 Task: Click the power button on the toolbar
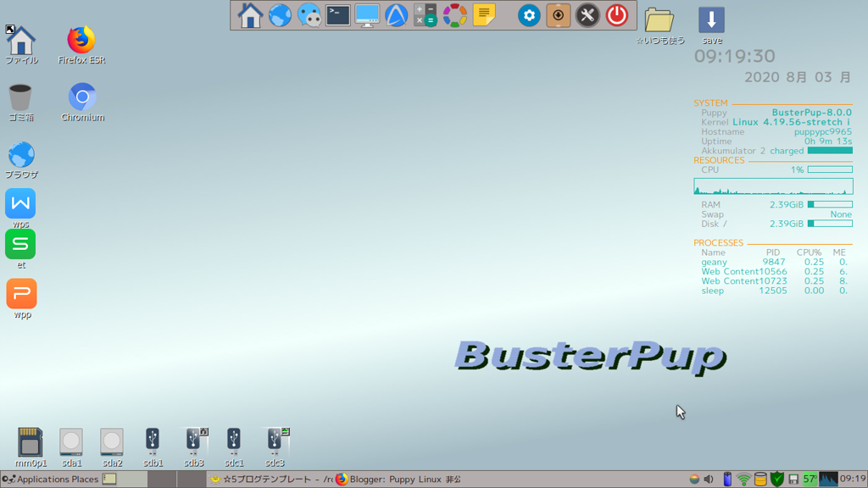pyautogui.click(x=618, y=14)
